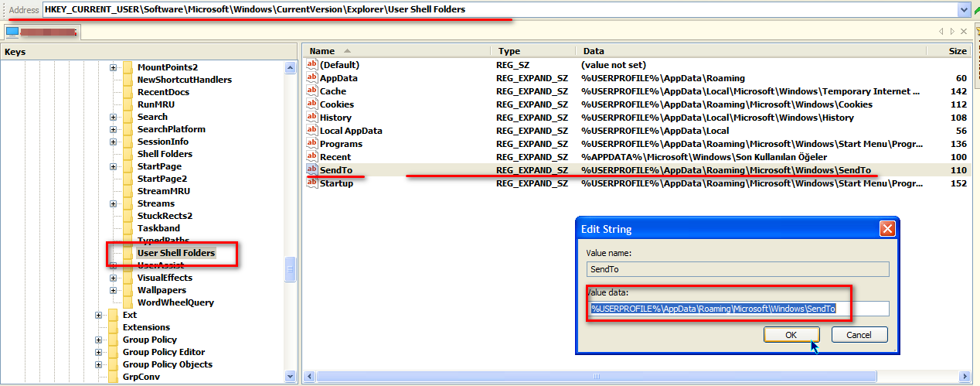Click the AppData value icon
The width and height of the screenshot is (980, 386).
[312, 78]
